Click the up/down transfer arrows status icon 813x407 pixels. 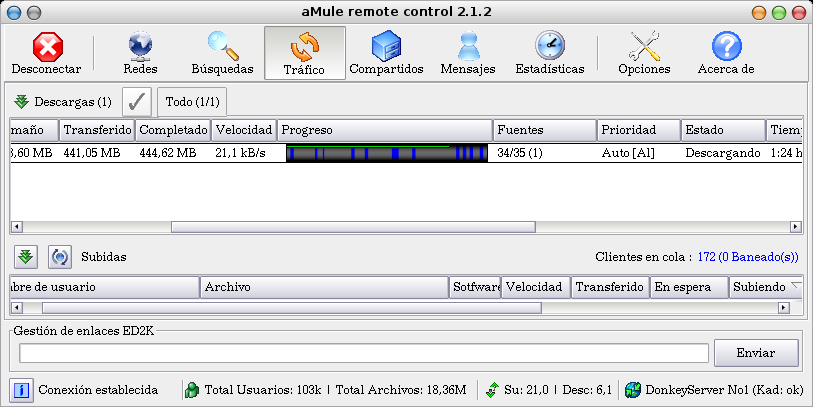[492, 390]
